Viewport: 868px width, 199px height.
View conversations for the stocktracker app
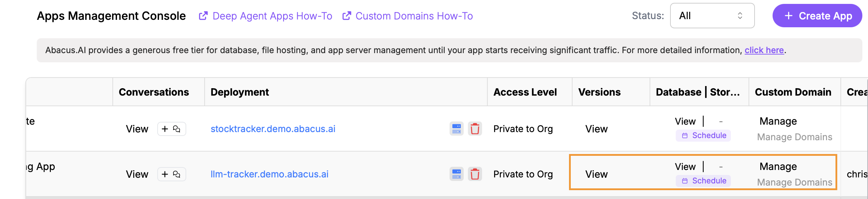(137, 129)
